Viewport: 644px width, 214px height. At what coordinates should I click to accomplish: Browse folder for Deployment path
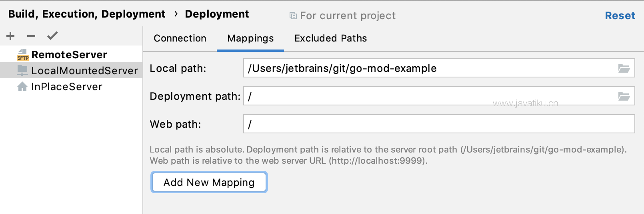624,96
